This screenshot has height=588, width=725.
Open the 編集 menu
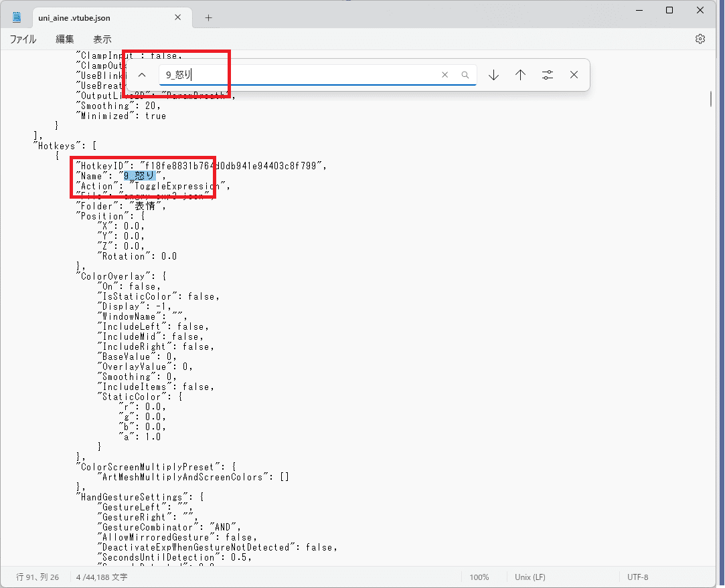(x=64, y=39)
